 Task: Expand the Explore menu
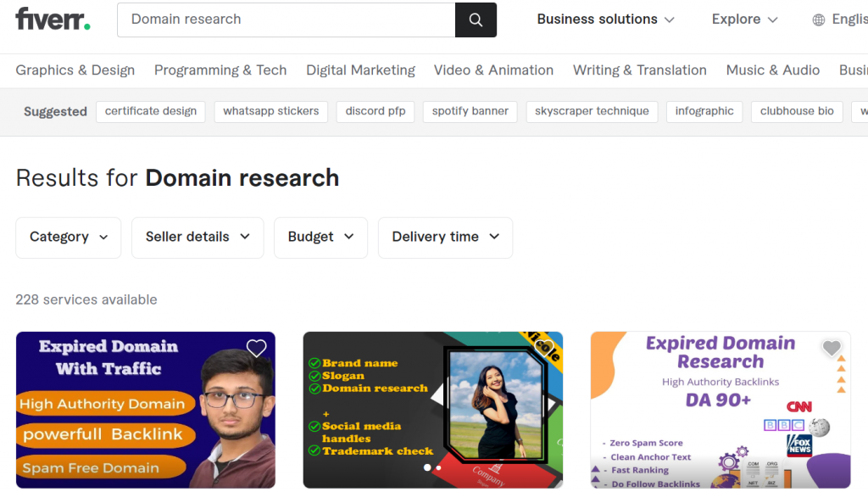coord(744,20)
